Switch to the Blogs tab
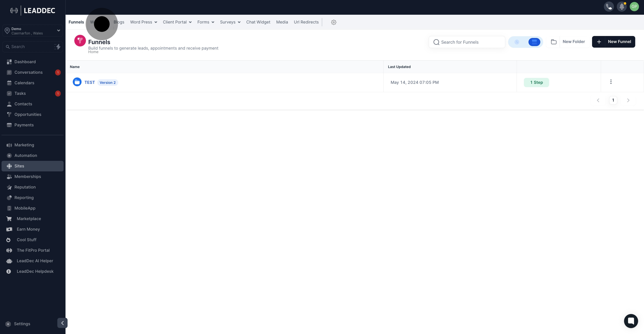This screenshot has height=334, width=644. (119, 22)
